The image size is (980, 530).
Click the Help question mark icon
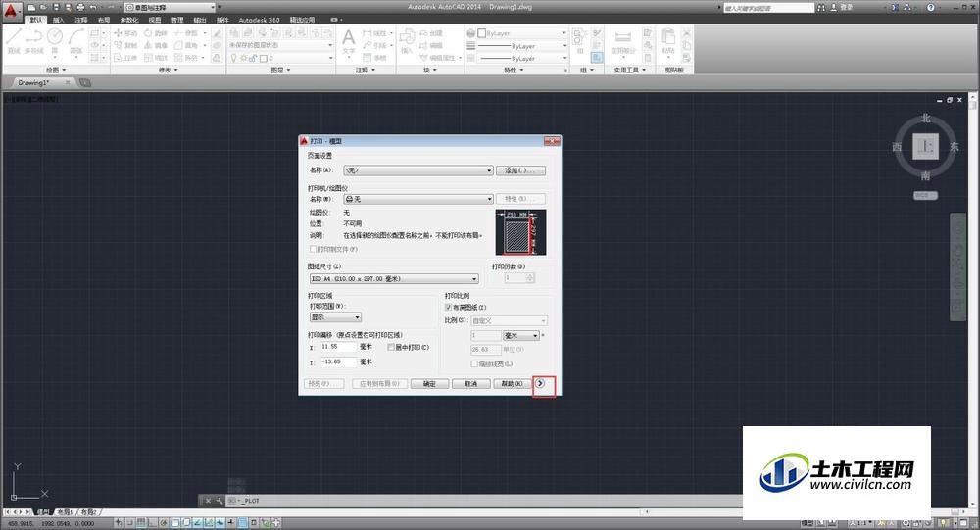931,8
